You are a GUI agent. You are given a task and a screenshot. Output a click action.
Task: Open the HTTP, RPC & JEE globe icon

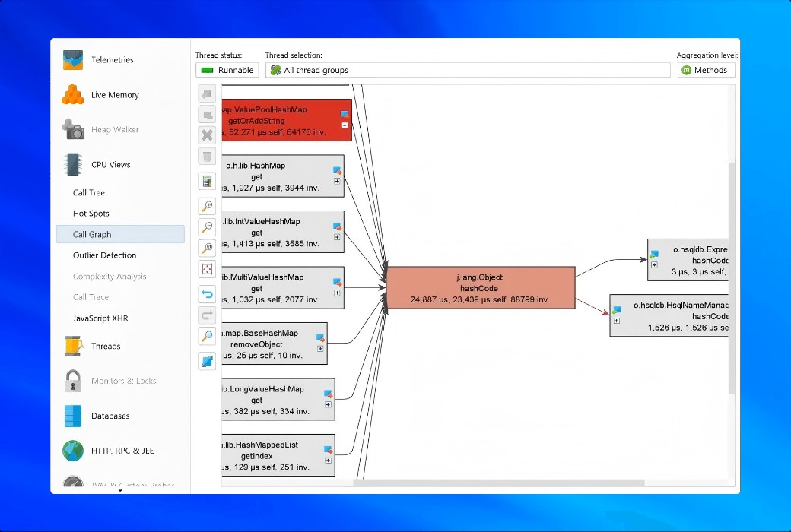73,451
